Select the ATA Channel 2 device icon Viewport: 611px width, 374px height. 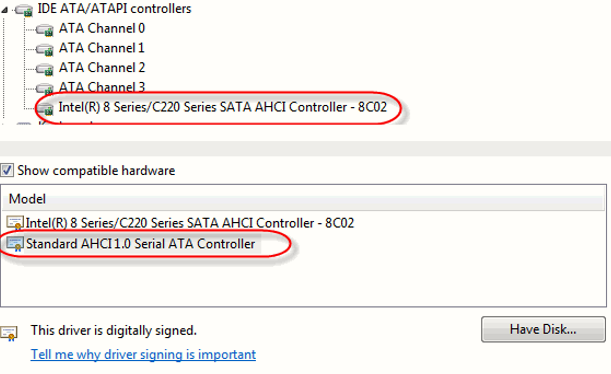point(44,69)
